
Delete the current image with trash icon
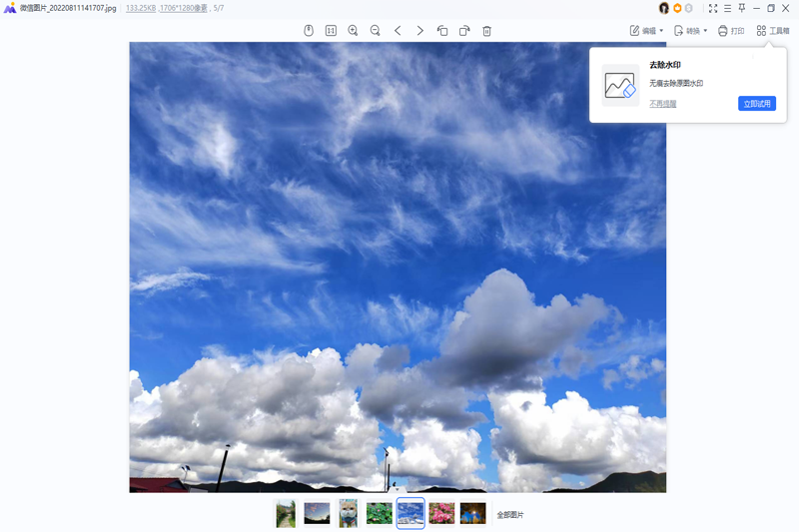pos(486,31)
